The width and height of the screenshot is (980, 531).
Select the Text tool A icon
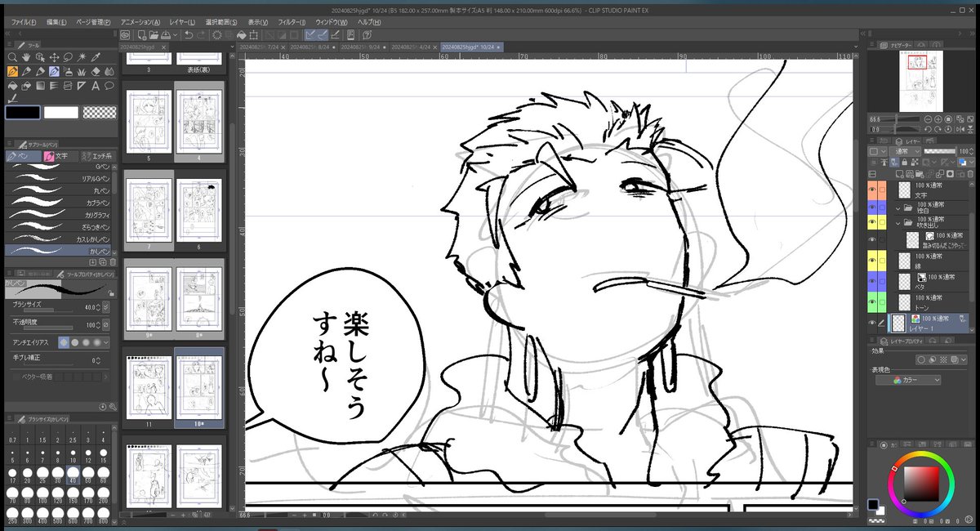pyautogui.click(x=96, y=85)
